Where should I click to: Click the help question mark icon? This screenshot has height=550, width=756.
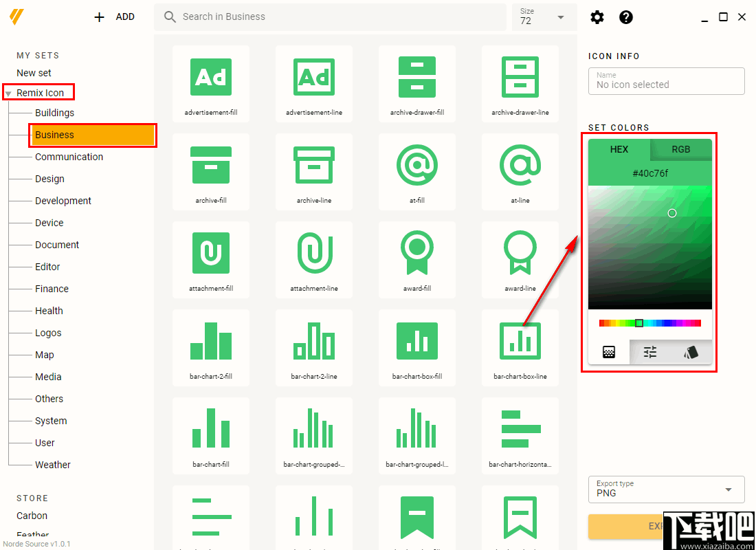[x=625, y=17]
